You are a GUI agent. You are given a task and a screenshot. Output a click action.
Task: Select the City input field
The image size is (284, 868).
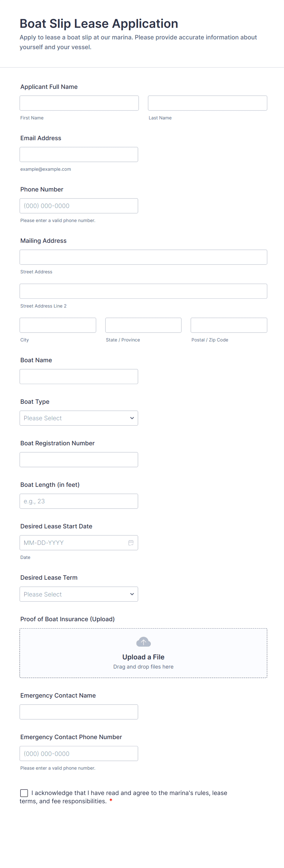58,325
